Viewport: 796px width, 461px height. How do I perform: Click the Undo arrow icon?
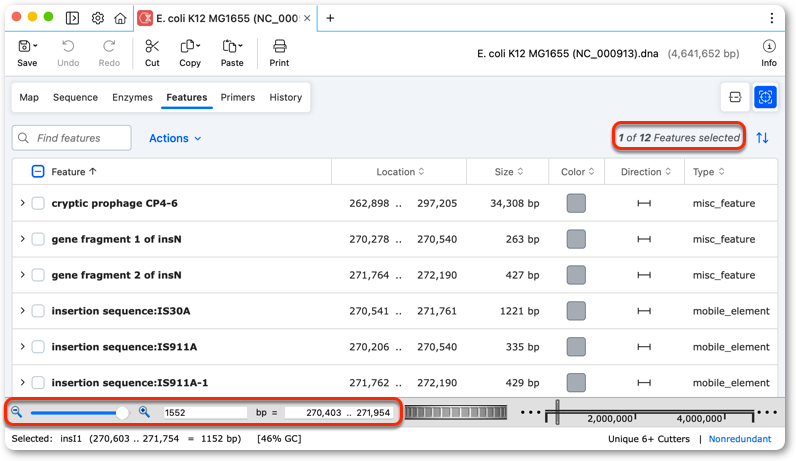[68, 46]
